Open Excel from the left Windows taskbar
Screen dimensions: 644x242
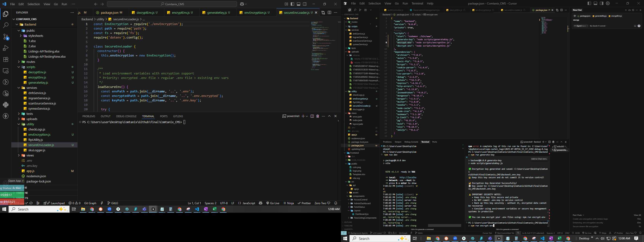(215, 209)
